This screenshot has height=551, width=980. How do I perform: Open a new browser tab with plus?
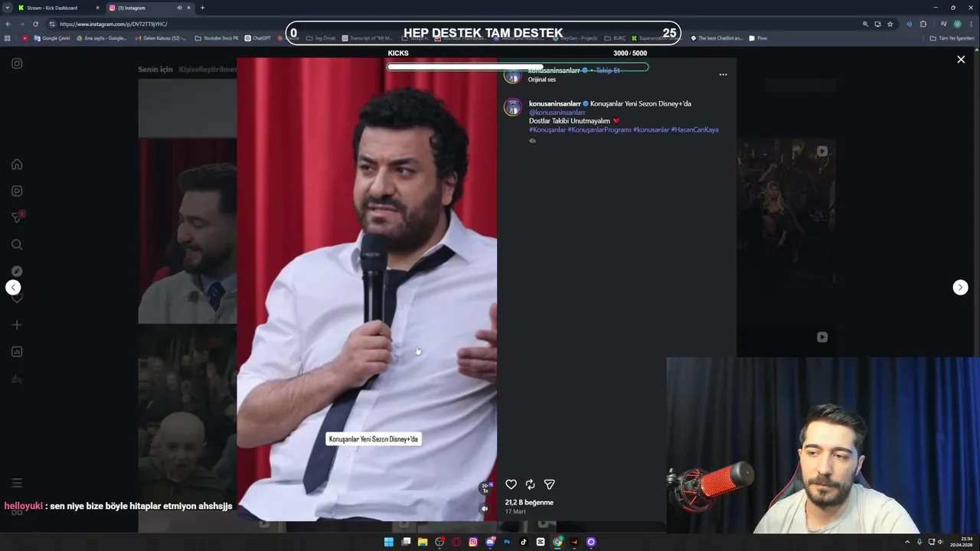click(202, 8)
